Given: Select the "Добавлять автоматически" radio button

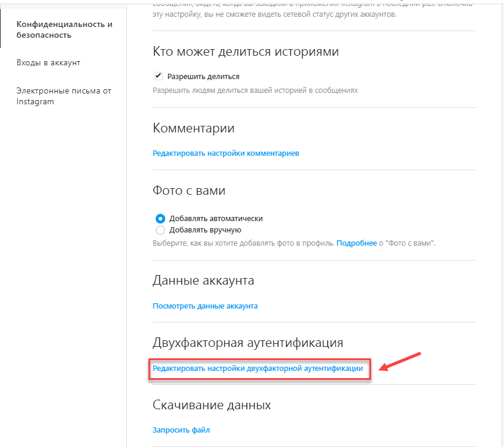Looking at the screenshot, I should point(160,219).
